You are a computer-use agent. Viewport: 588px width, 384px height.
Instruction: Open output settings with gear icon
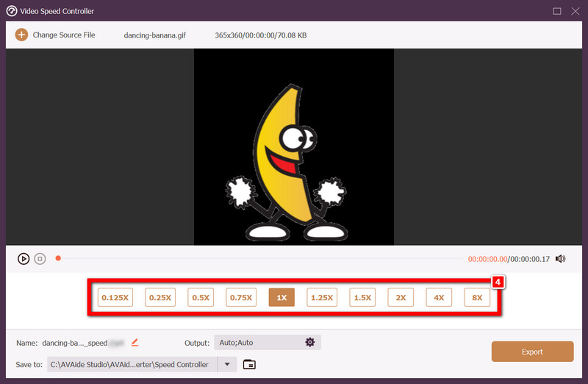[310, 343]
